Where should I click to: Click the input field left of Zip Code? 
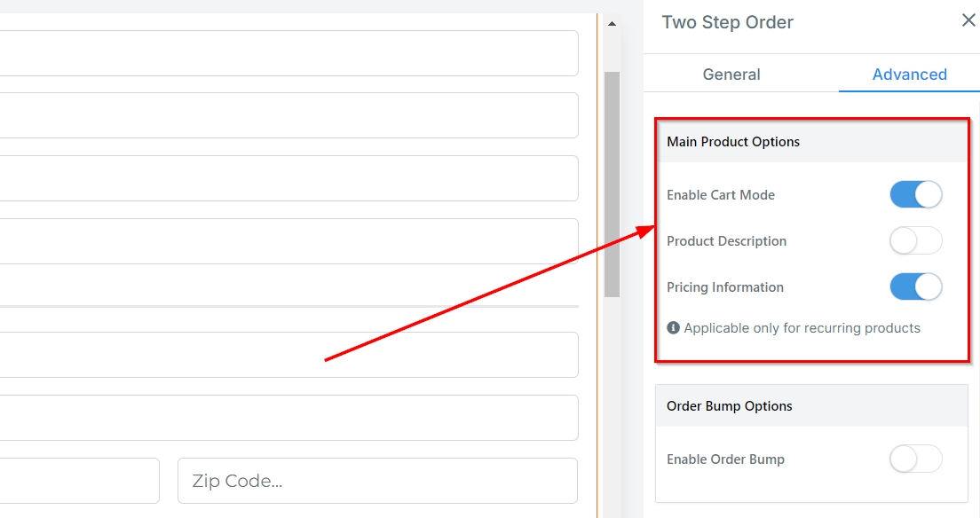pyautogui.click(x=78, y=481)
